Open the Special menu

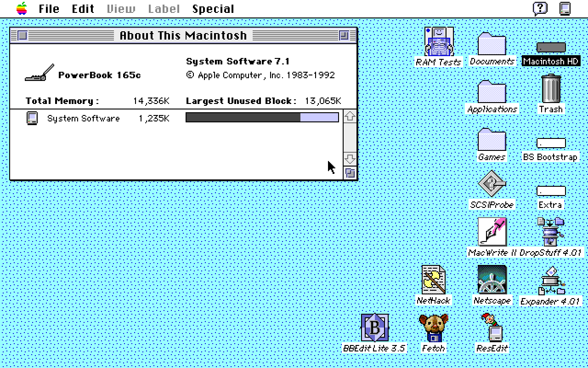[x=213, y=9]
